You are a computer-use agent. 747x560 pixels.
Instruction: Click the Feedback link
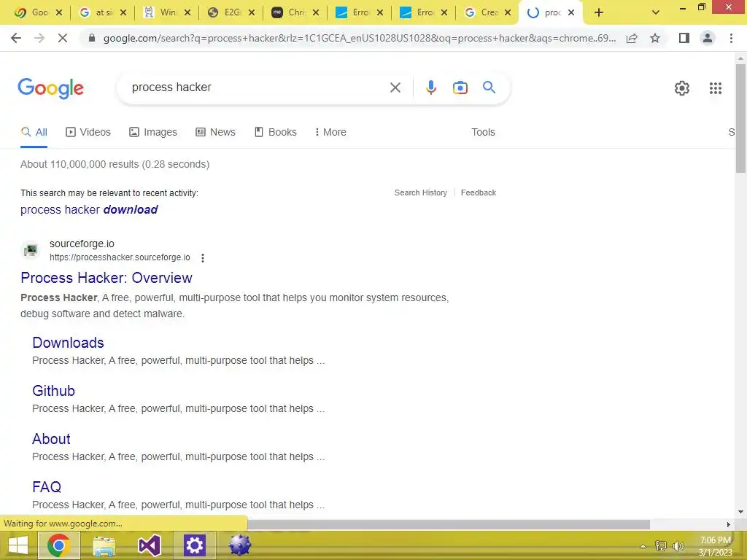coord(479,192)
